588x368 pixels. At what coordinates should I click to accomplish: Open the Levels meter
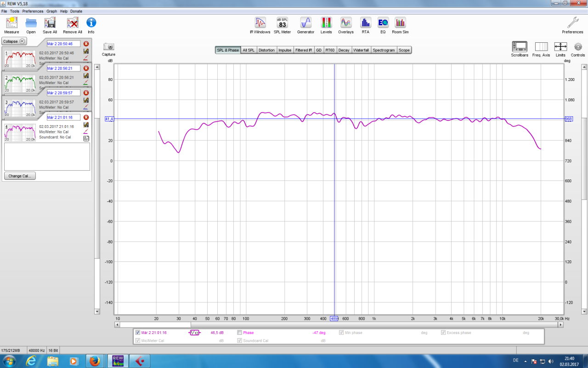(x=326, y=25)
